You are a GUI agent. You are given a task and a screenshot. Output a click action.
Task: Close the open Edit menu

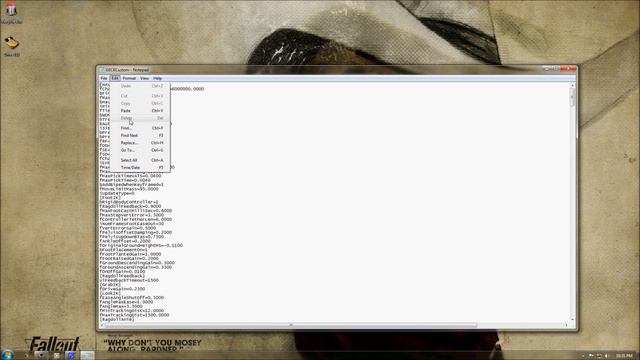coord(115,78)
